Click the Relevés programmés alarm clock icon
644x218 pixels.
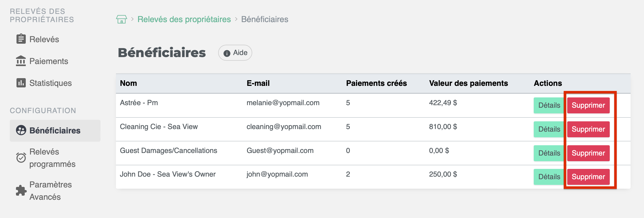pyautogui.click(x=21, y=158)
